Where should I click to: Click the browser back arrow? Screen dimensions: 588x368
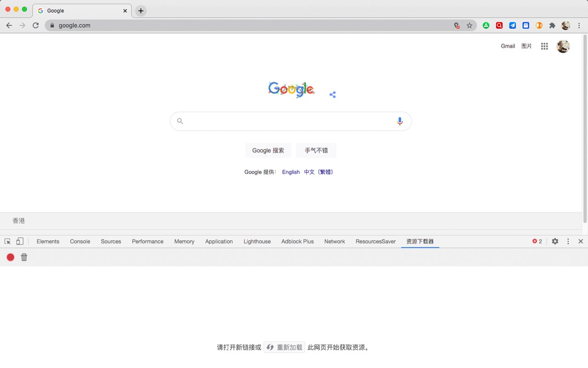[x=9, y=25]
